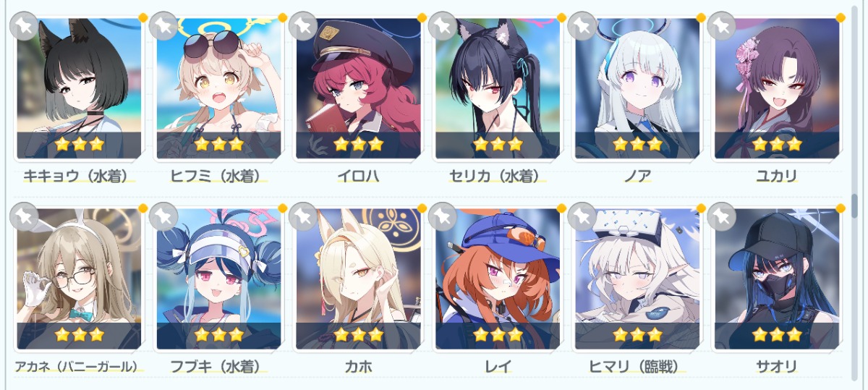Open the レイ character portrait

[498, 279]
